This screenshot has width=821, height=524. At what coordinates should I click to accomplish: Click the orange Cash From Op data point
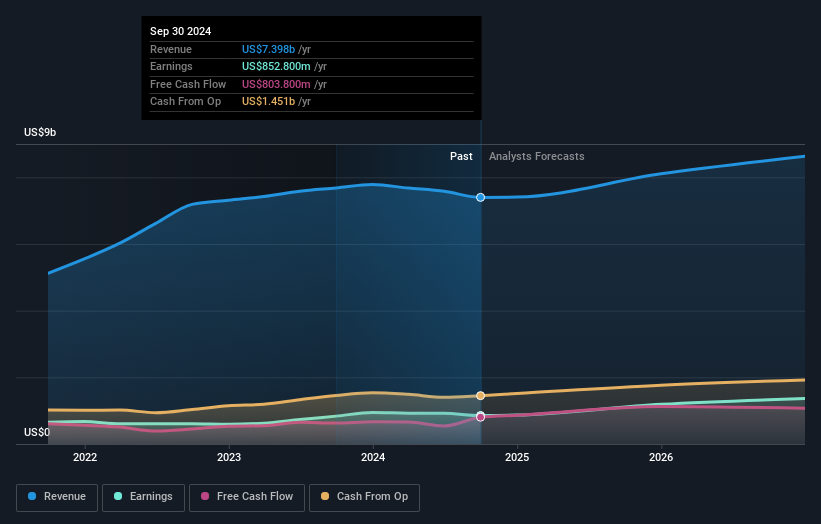(x=480, y=396)
